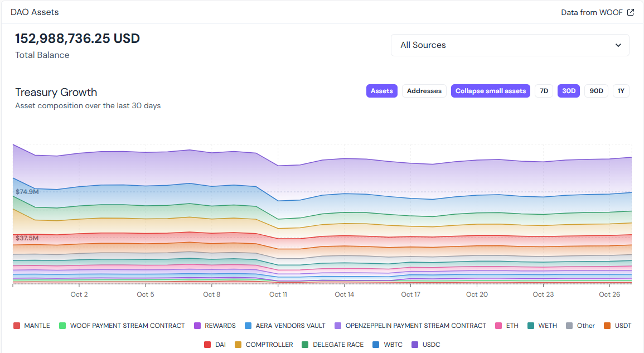This screenshot has height=353, width=644.
Task: Click the WOOF PAYMENT STREAM CONTRACT legend swatch
Action: coord(62,326)
